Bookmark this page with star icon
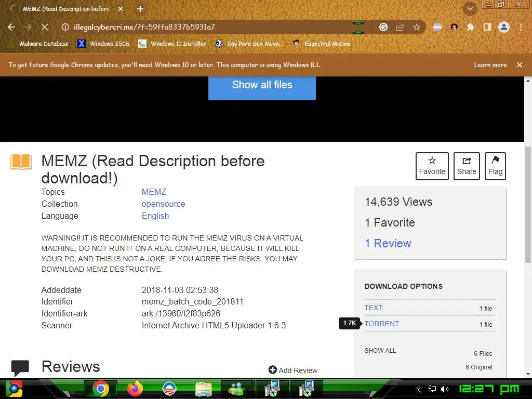Screen dimensions: 532x399 [x=417, y=27]
